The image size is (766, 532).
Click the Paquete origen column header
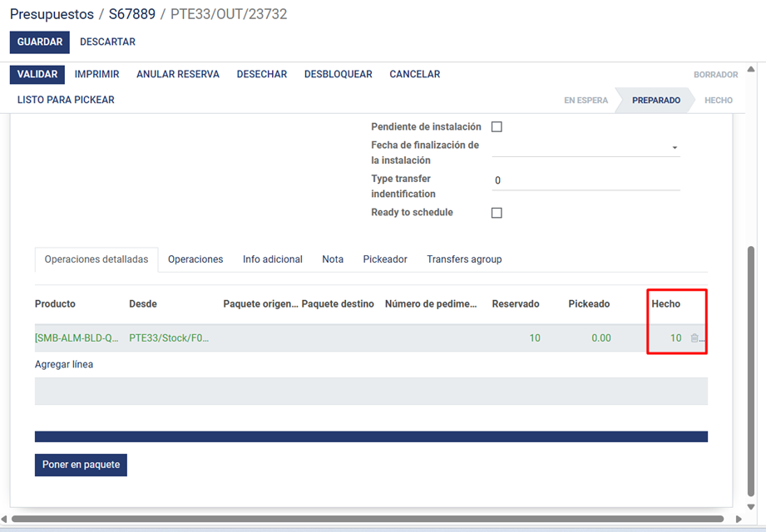pyautogui.click(x=260, y=304)
